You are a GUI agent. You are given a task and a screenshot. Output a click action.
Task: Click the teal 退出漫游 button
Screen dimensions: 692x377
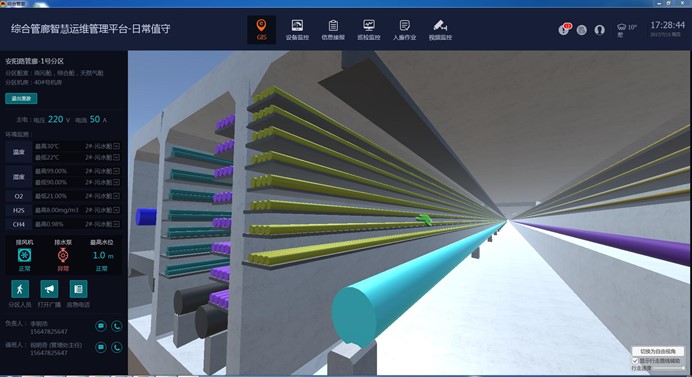(21, 98)
